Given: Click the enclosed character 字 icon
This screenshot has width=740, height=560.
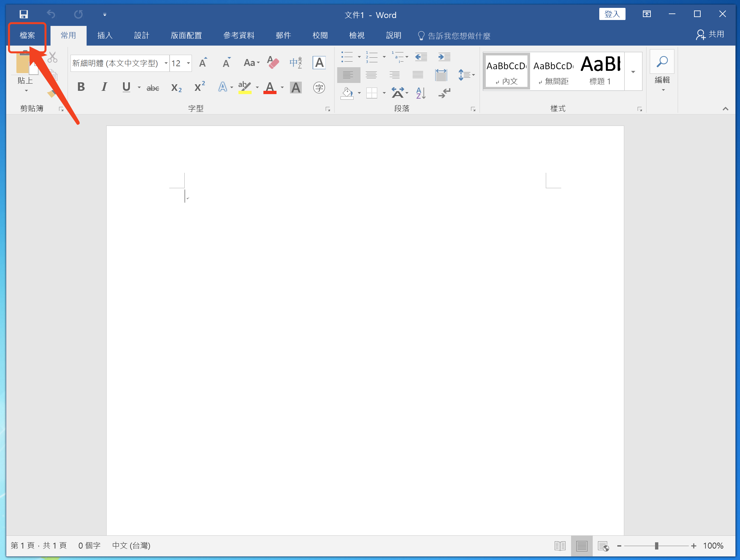Looking at the screenshot, I should click(x=319, y=88).
